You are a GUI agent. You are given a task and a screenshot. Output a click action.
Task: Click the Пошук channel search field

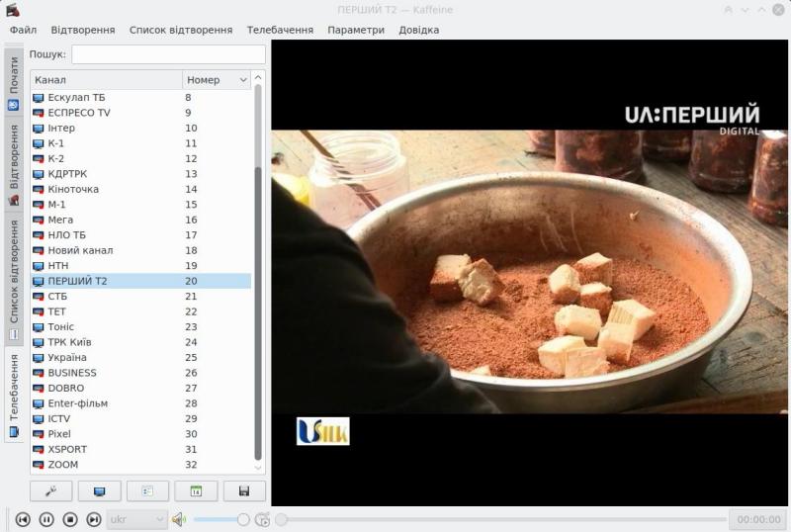pyautogui.click(x=168, y=54)
